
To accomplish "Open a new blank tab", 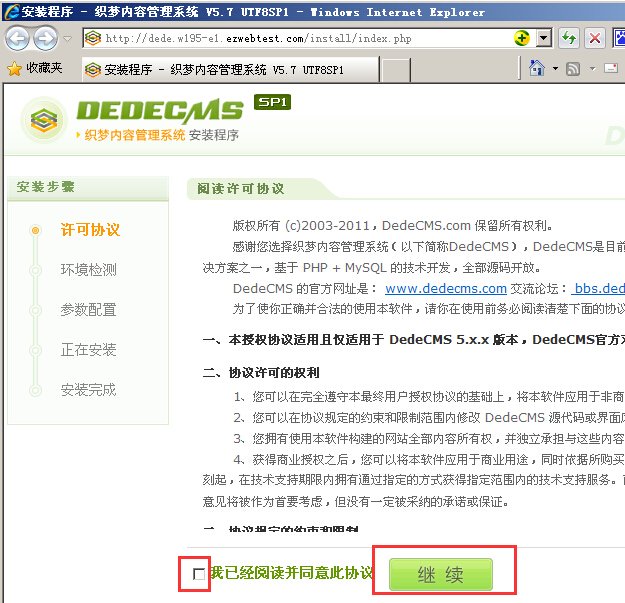I will [x=395, y=70].
